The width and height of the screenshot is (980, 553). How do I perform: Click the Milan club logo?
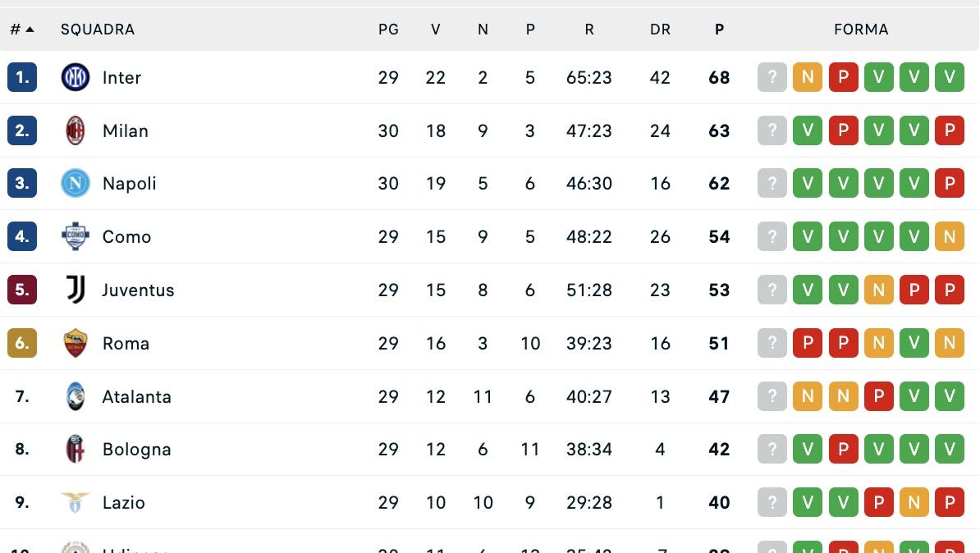[75, 130]
